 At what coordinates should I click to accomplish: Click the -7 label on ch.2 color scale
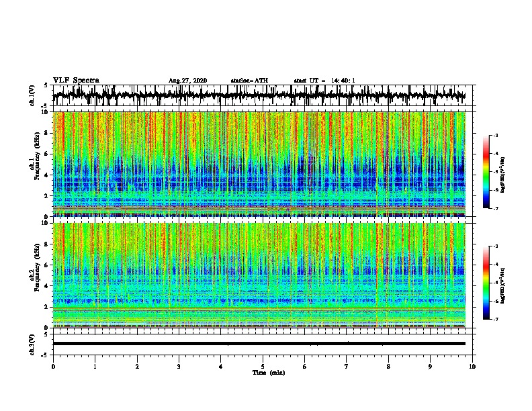495,320
